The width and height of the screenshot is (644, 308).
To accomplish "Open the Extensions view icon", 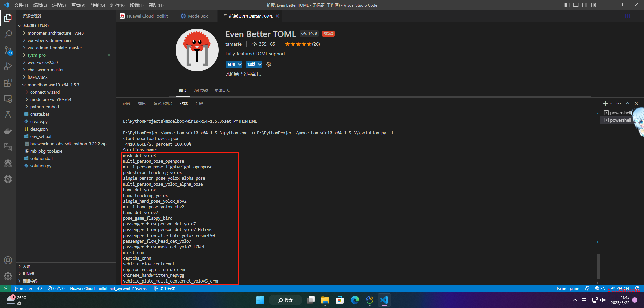I will pos(8,83).
